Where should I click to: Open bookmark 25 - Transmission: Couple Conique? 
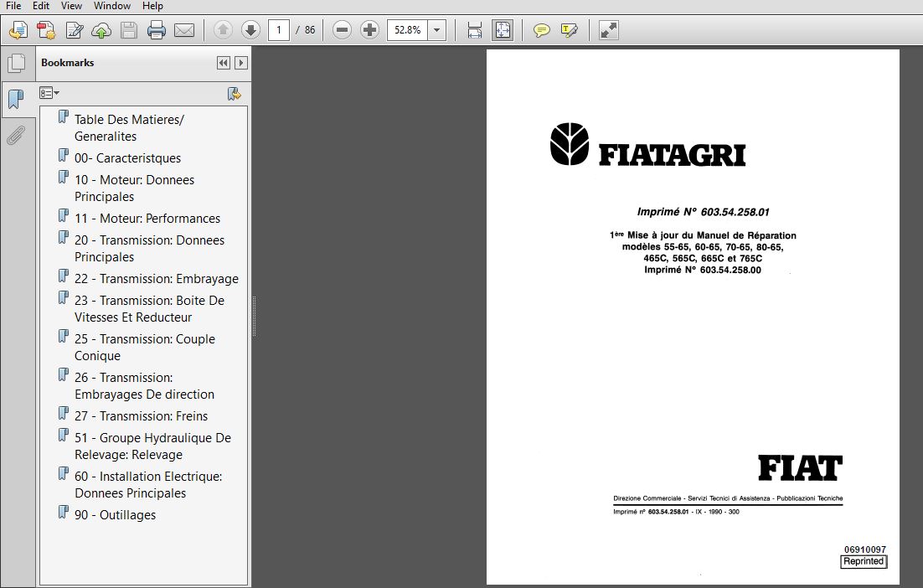coord(145,348)
